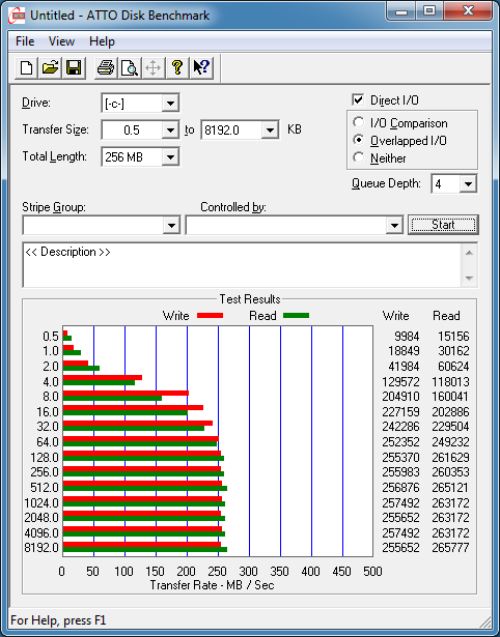The image size is (500, 637).
Task: Save results using the floppy disk icon
Action: 74,67
